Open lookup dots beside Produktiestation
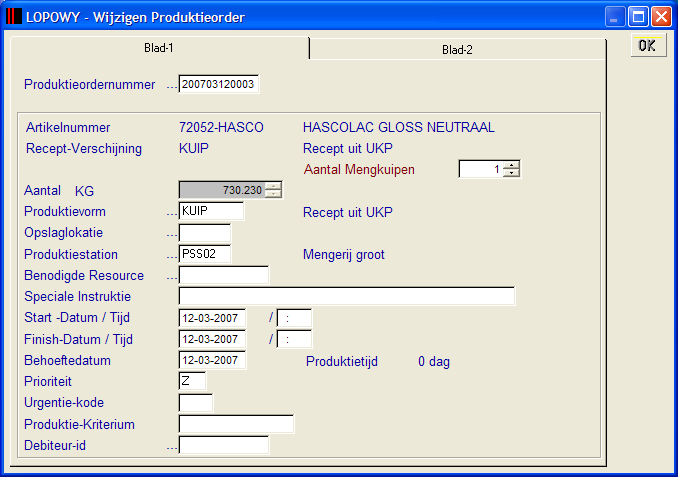Image resolution: width=678 pixels, height=477 pixels. pos(172,256)
